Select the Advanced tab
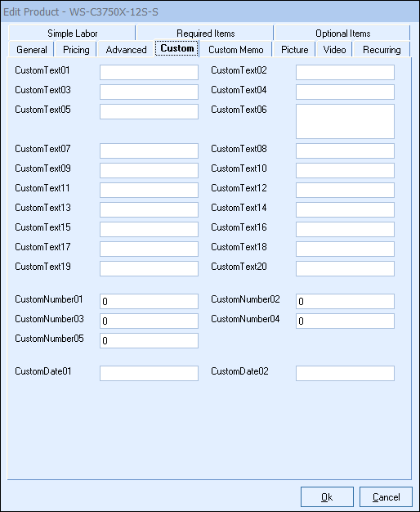The width and height of the screenshot is (420, 512). pos(126,50)
